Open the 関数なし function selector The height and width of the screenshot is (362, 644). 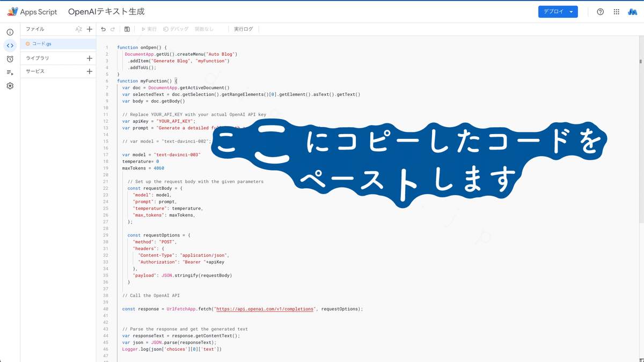[x=204, y=29]
